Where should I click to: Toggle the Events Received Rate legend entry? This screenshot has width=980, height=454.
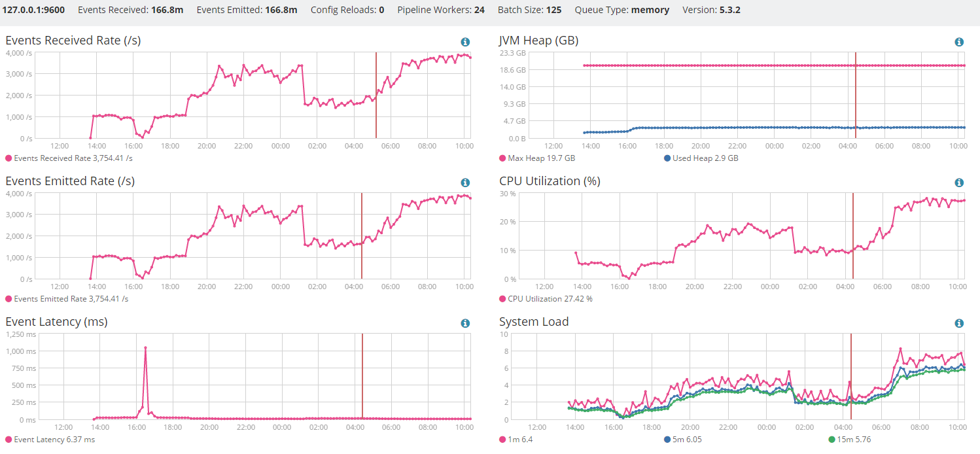click(x=69, y=158)
